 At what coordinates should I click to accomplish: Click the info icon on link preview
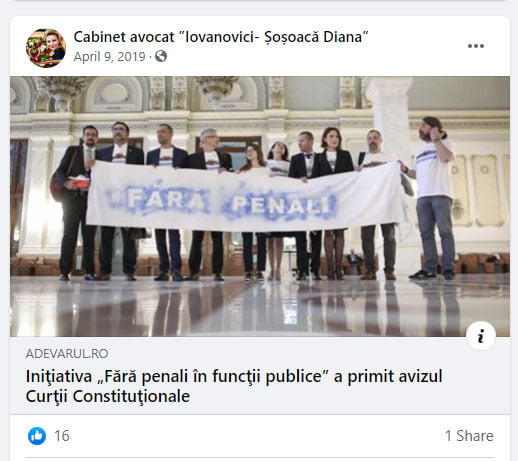[481, 336]
